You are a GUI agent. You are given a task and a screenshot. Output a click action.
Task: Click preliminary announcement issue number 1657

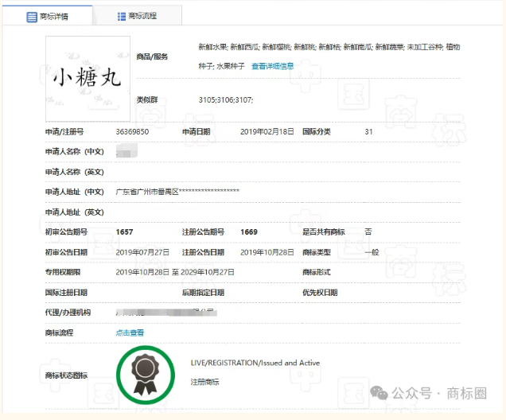click(124, 231)
